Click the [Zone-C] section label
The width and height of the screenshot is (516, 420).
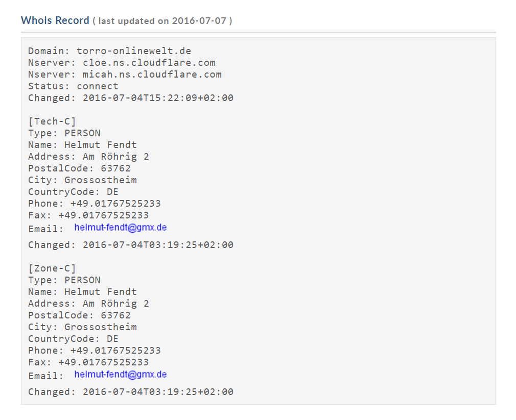[x=52, y=268]
